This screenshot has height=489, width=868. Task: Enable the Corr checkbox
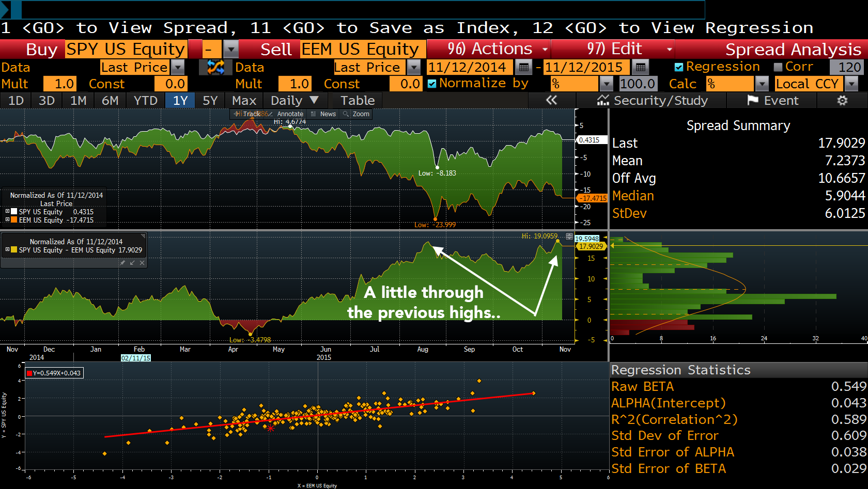point(778,67)
